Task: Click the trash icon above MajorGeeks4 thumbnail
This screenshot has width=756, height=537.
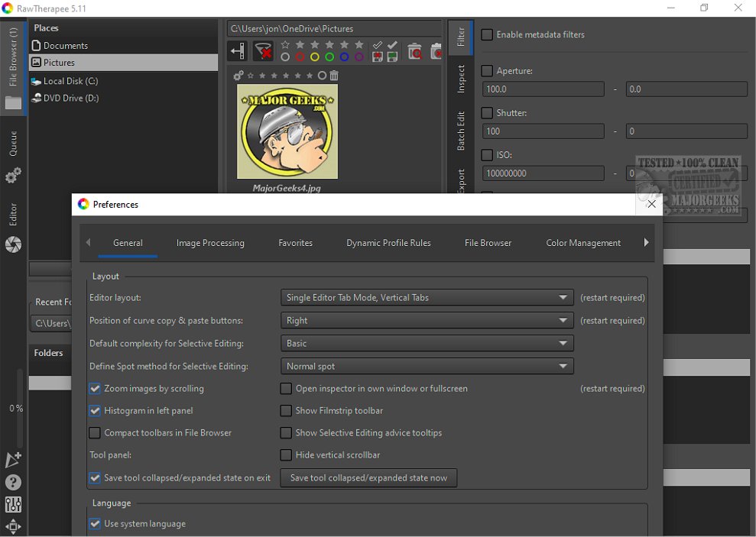Action: pos(334,76)
